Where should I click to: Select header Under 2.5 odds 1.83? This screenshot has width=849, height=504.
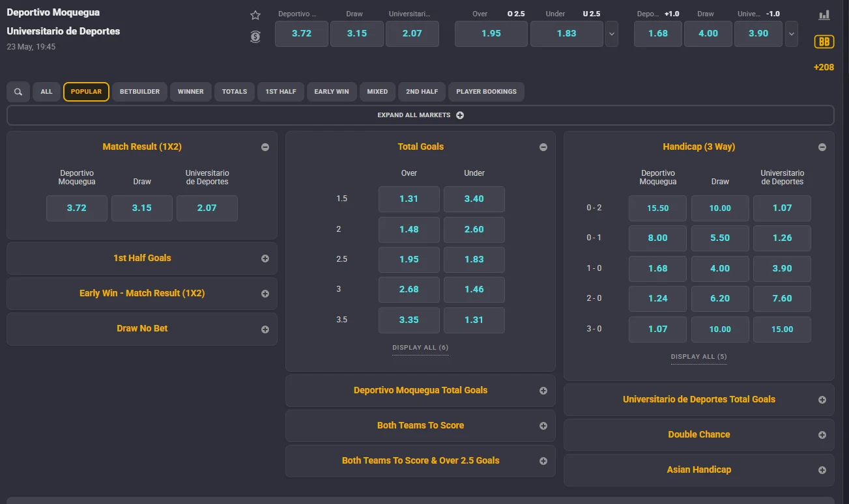click(x=567, y=34)
